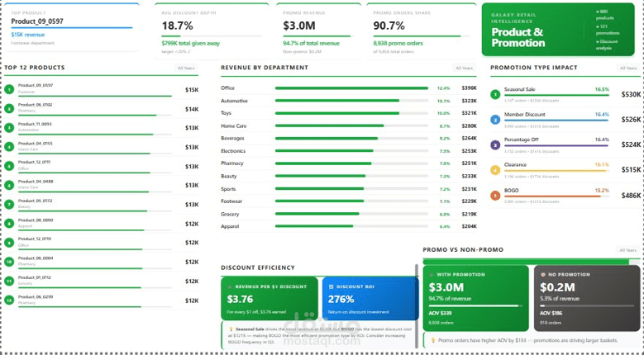Click the $530K Seasonal Sale value
The height and width of the screenshot is (355, 644).
[x=631, y=95]
